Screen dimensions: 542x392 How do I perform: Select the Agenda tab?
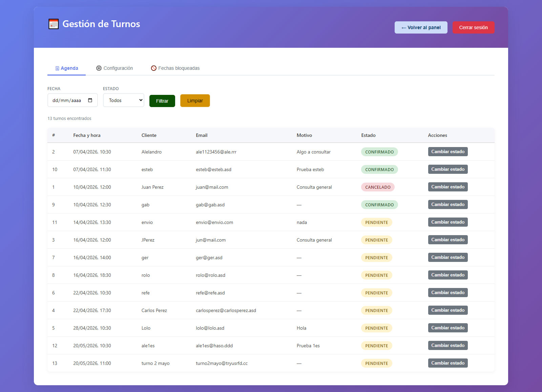[x=67, y=68]
